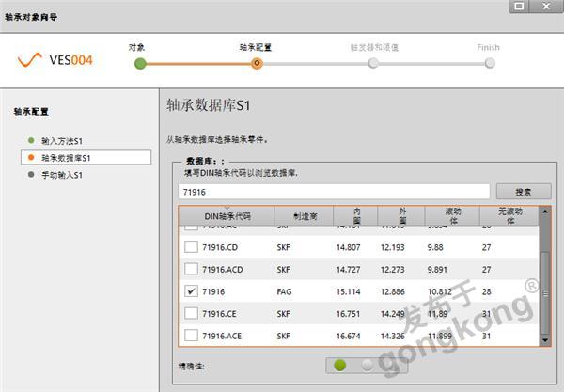Viewport: 564px width, 392px height.
Task: Sort by 滚动体 column header
Action: (x=452, y=216)
